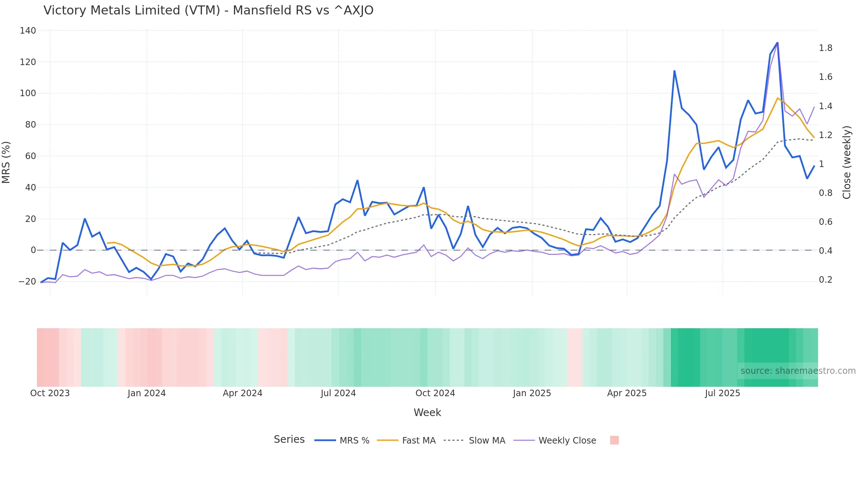
Task: Click the 140 tick on MRS axis
Action: click(28, 31)
